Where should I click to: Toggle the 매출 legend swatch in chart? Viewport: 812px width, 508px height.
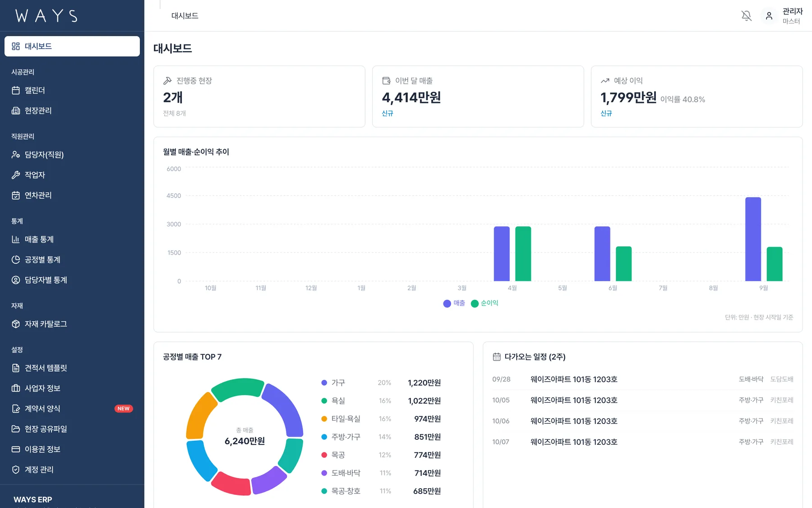[x=447, y=303]
